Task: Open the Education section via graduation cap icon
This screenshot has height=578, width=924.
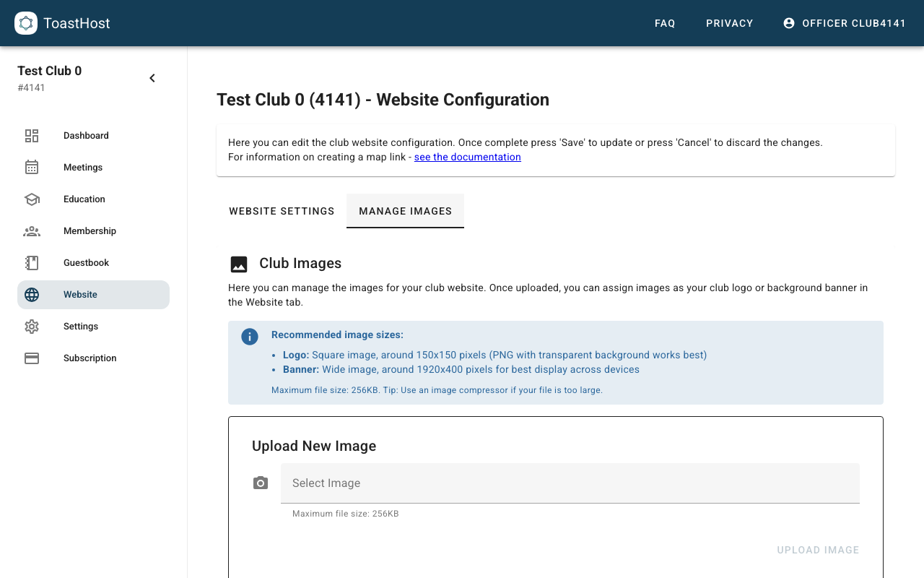Action: pyautogui.click(x=32, y=199)
